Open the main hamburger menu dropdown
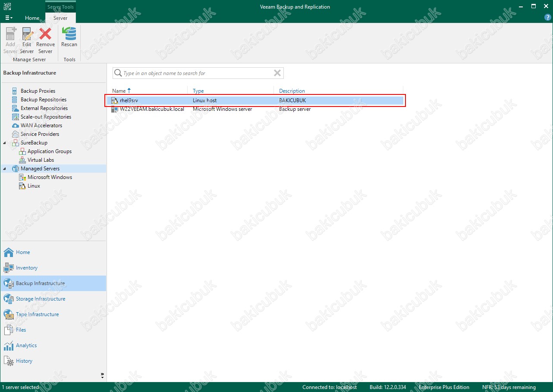Screen dimensions: 553x392 click(9, 18)
